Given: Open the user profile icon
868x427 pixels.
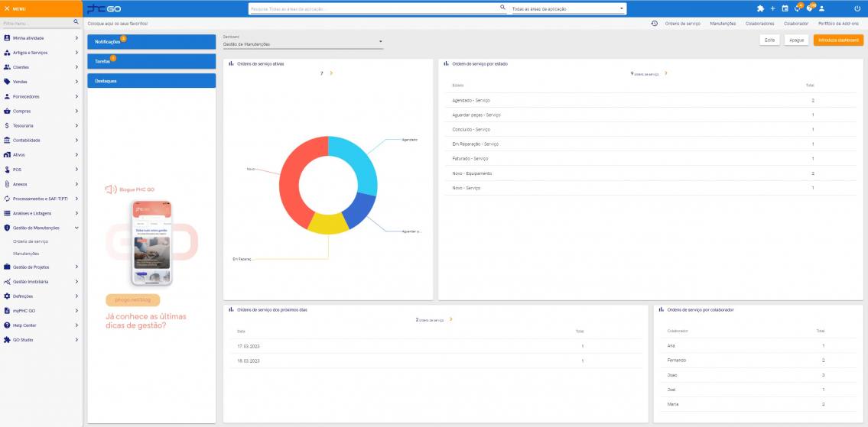Looking at the screenshot, I should pos(821,9).
